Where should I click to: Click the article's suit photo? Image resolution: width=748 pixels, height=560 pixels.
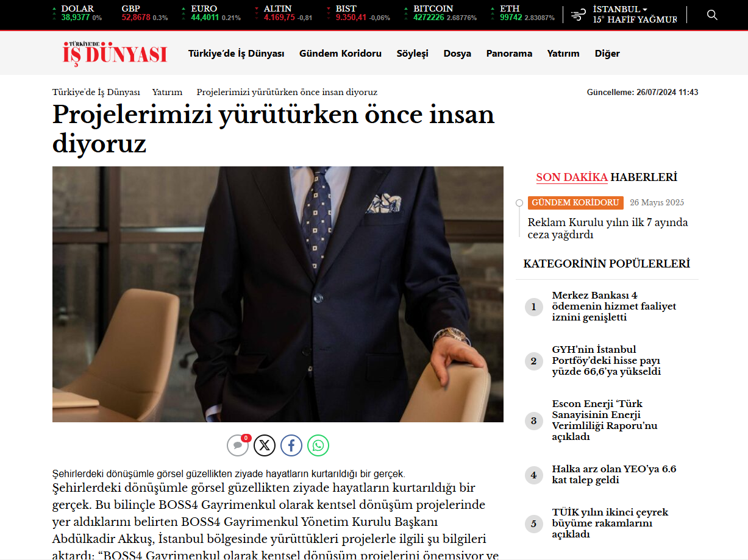pos(278,294)
